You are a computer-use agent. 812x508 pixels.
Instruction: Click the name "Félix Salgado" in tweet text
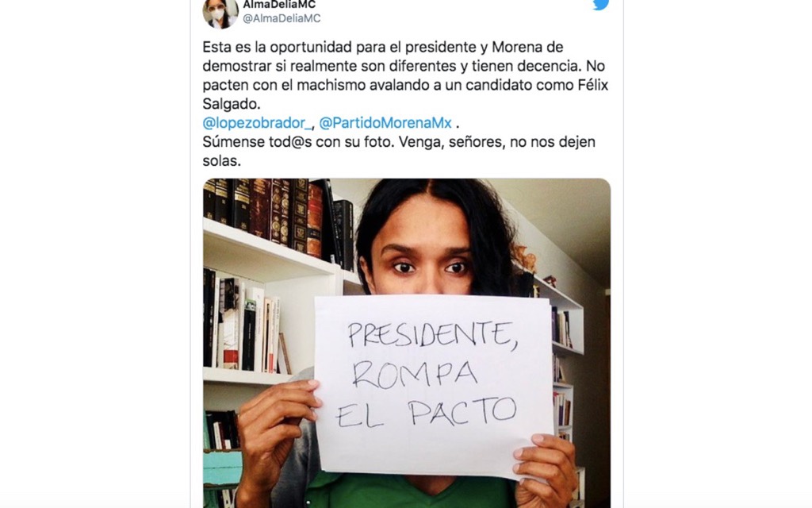405,94
